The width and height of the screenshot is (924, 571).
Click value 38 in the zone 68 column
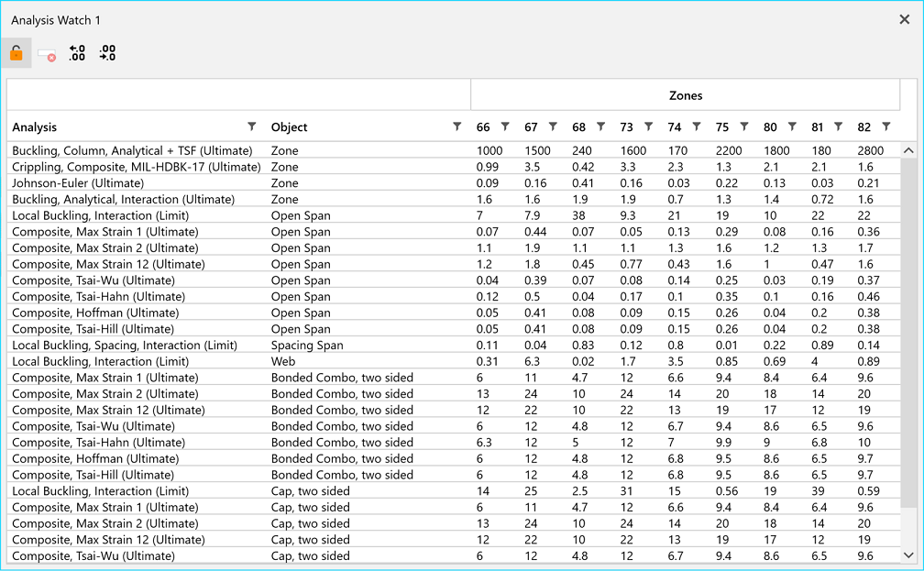point(578,215)
